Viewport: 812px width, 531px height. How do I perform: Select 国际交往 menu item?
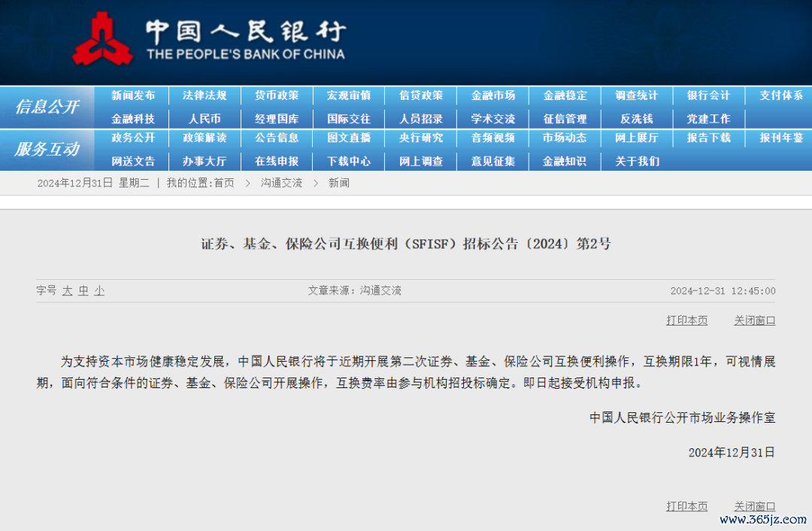click(x=349, y=119)
